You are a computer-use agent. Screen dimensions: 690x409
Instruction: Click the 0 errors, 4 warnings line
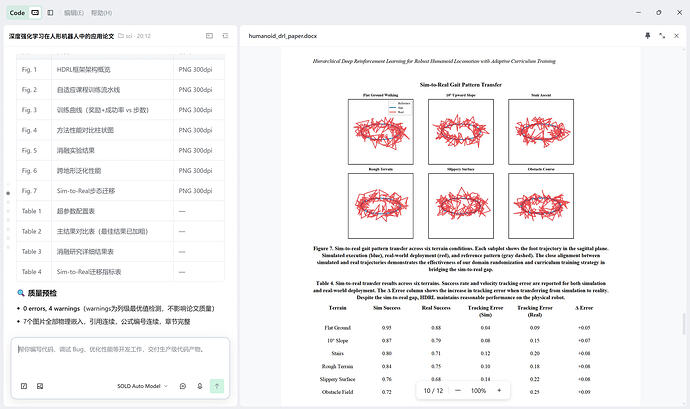(118, 309)
